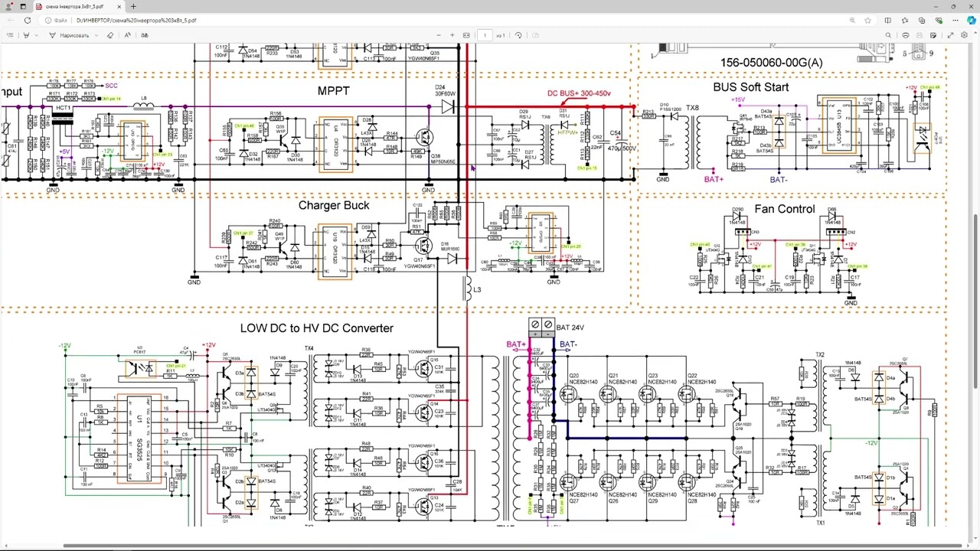Zoom in the PDF with plus
The width and height of the screenshot is (980, 551).
click(452, 35)
